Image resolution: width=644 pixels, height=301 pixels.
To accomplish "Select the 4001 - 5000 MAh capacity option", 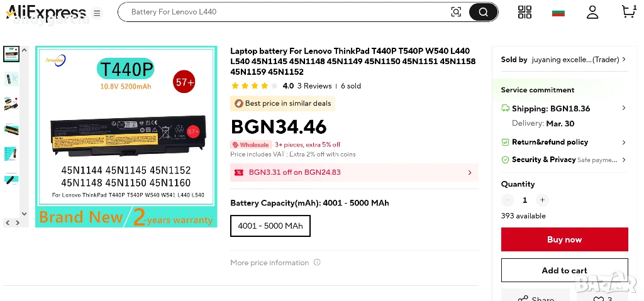I will tap(270, 226).
